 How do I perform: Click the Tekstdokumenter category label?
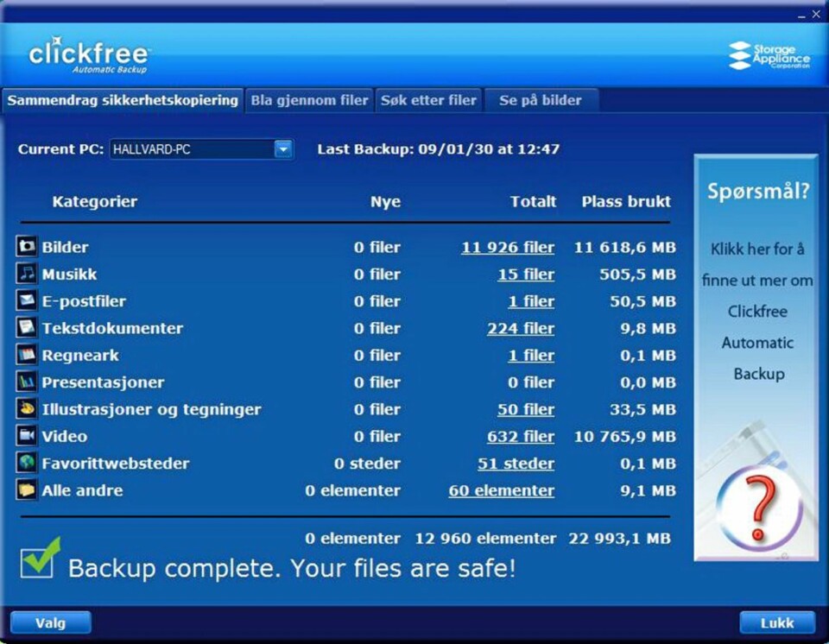(112, 328)
